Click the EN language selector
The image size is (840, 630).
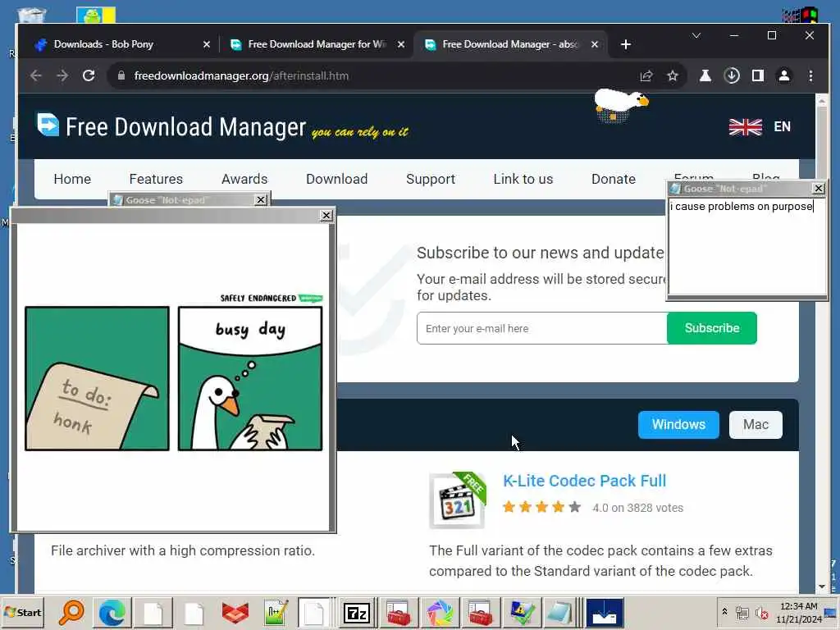(x=782, y=127)
